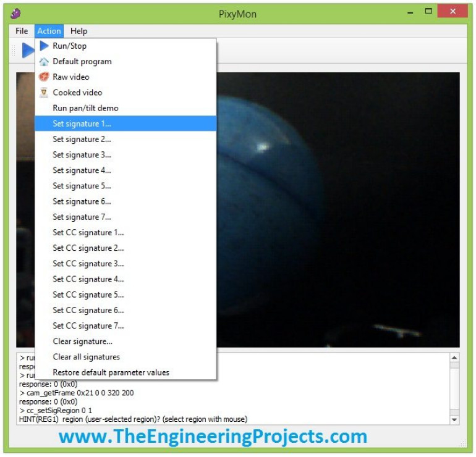Choose Set signature 7 from menu
476x457 pixels.
point(82,217)
